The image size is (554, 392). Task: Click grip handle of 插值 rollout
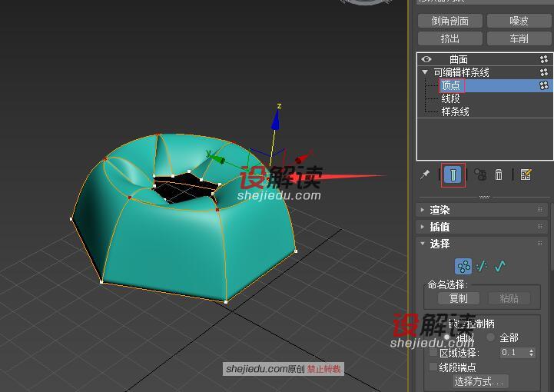pyautogui.click(x=539, y=227)
